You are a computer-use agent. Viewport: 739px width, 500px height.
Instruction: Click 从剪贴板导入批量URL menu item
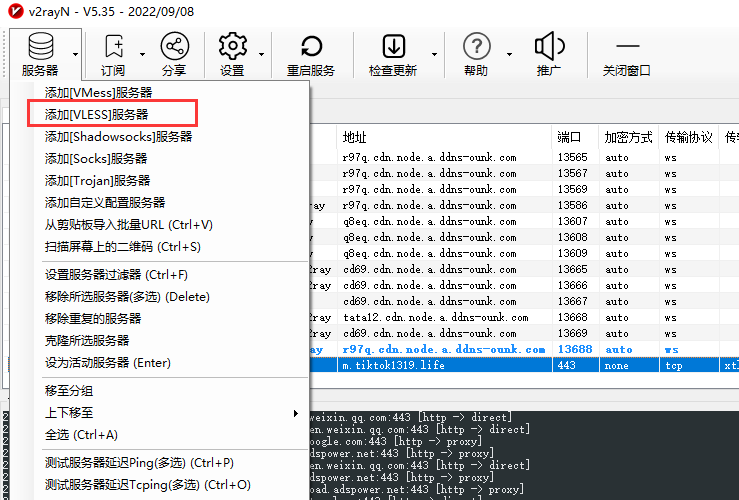(x=128, y=224)
